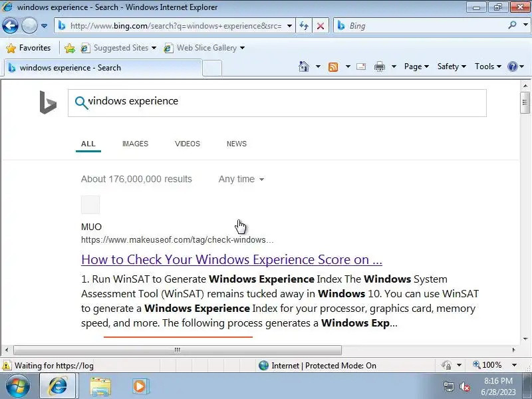Image resolution: width=532 pixels, height=399 pixels.
Task: Click the horizontal scrollbar thumb
Action: (x=178, y=350)
